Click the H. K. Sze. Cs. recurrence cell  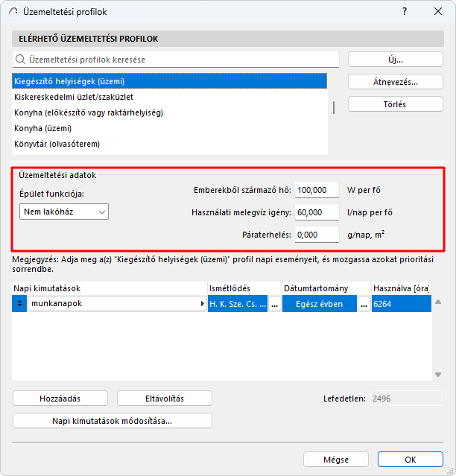coord(238,304)
